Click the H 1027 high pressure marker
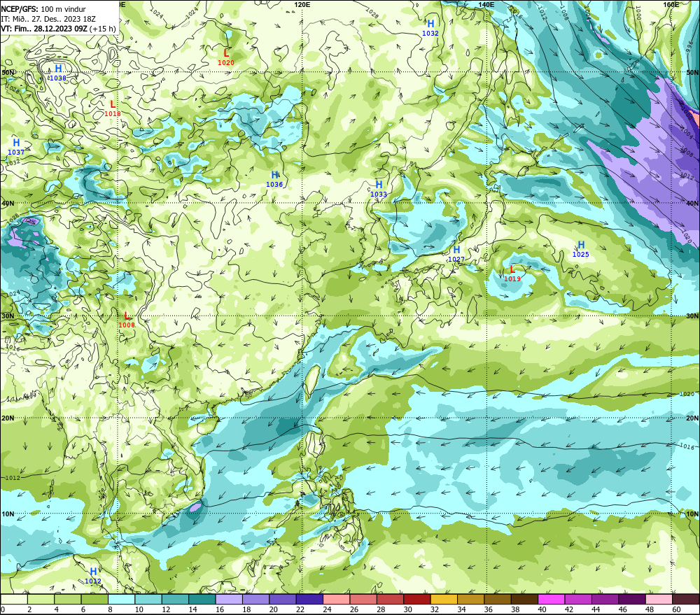700x615 pixels. (456, 254)
